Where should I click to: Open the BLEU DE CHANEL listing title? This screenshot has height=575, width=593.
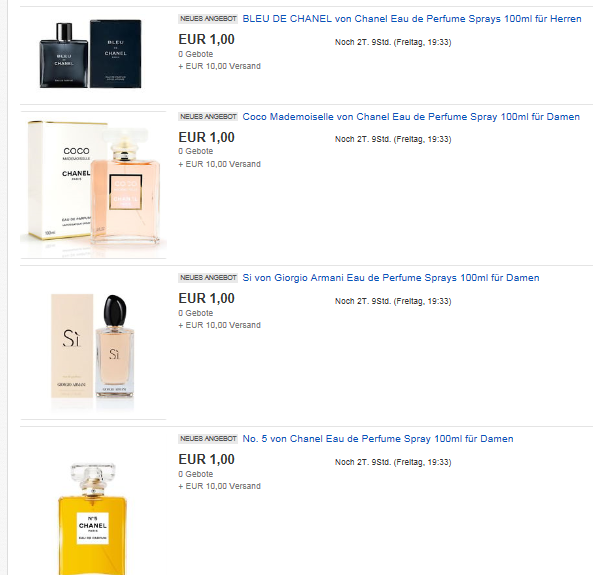(x=412, y=19)
